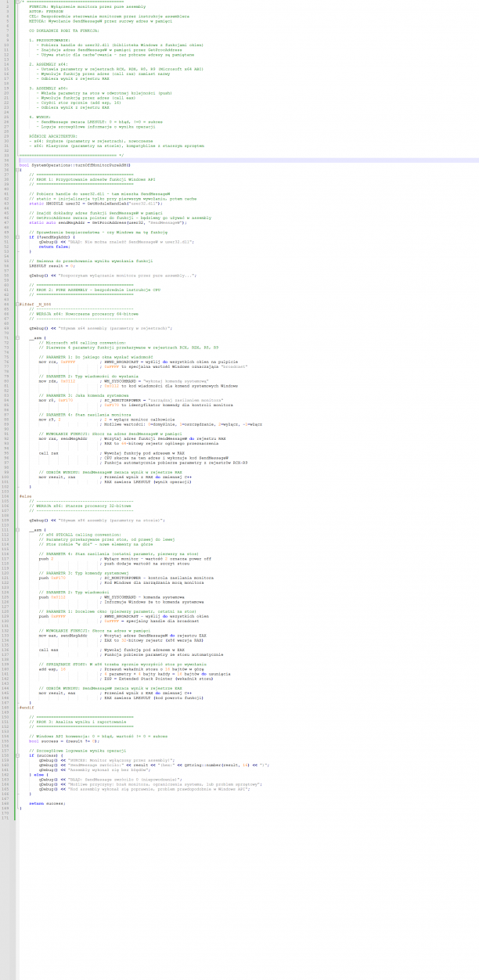
Task: Collapse the x86 '__asm' block fold
Action: point(16,530)
